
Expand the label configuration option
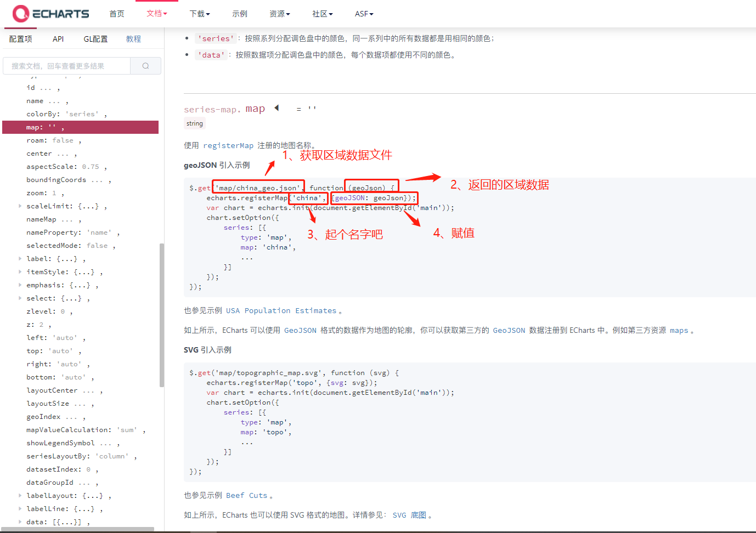click(20, 258)
